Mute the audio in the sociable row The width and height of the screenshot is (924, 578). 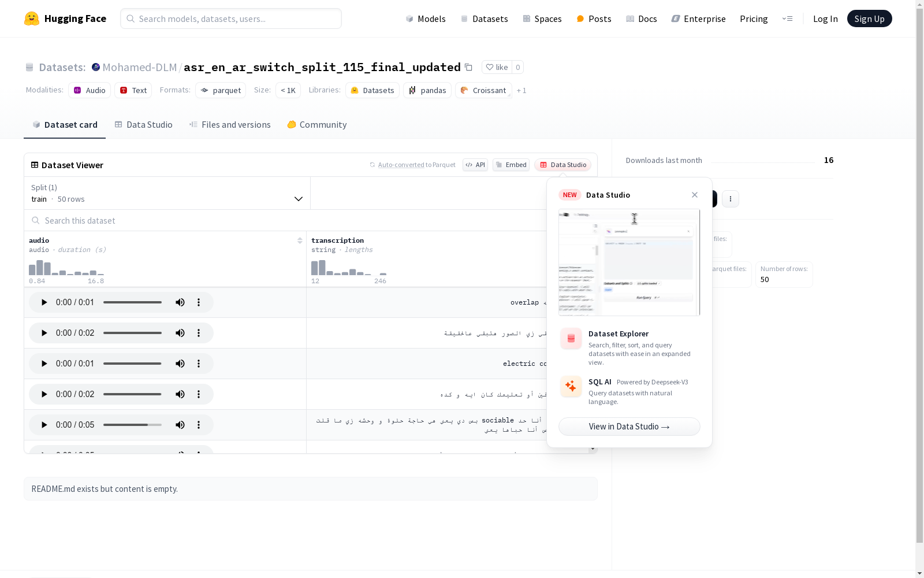180,425
